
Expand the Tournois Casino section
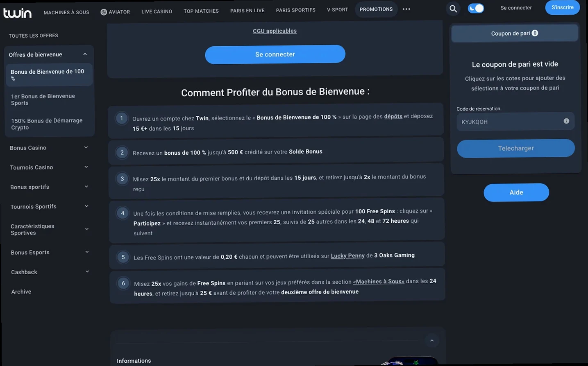[x=86, y=167]
